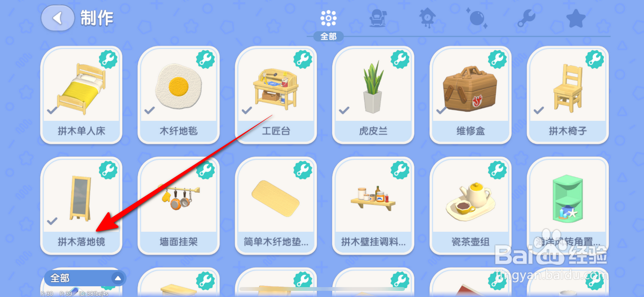This screenshot has width=644, height=297.
Task: Select the 拼木单人床 bed item card
Action: click(x=81, y=95)
